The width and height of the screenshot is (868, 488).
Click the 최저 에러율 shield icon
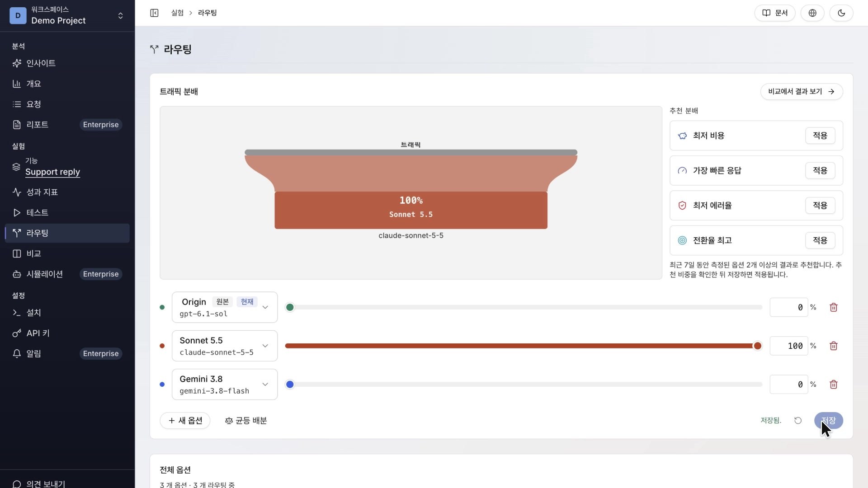click(682, 205)
